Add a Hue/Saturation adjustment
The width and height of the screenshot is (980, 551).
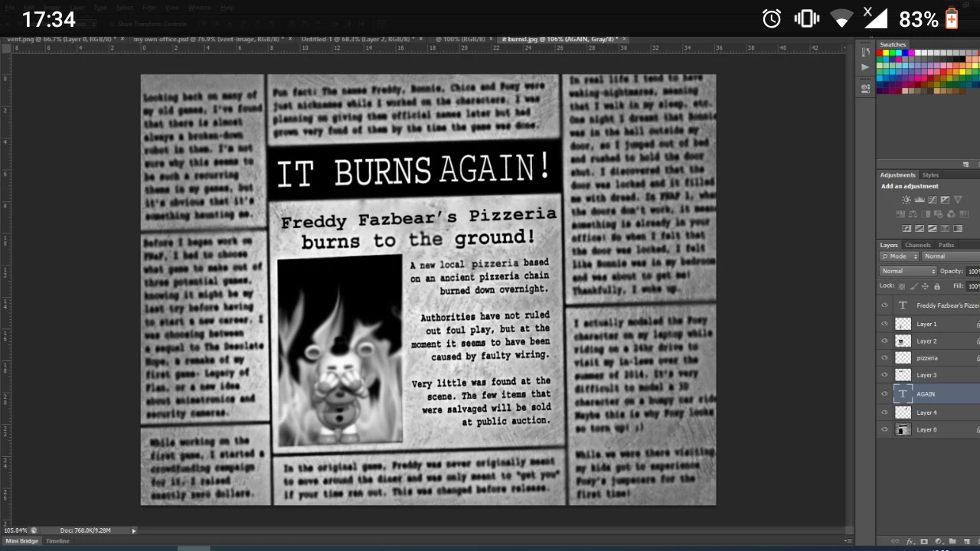coord(900,214)
